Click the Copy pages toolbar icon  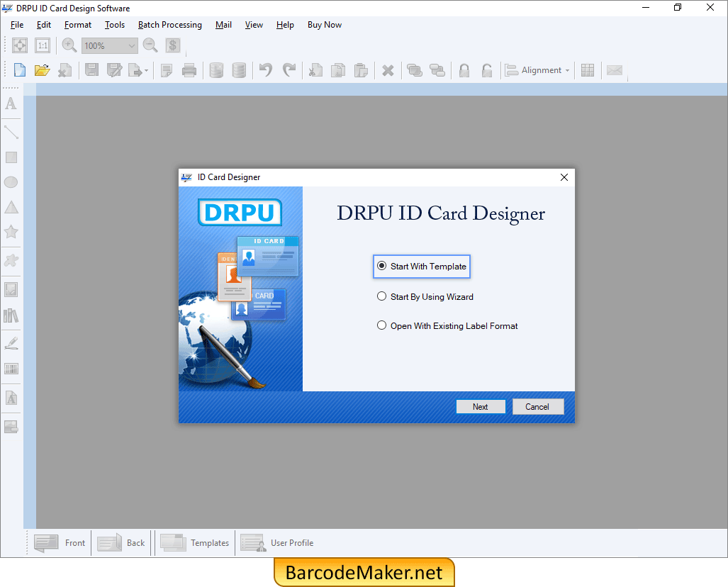[338, 70]
